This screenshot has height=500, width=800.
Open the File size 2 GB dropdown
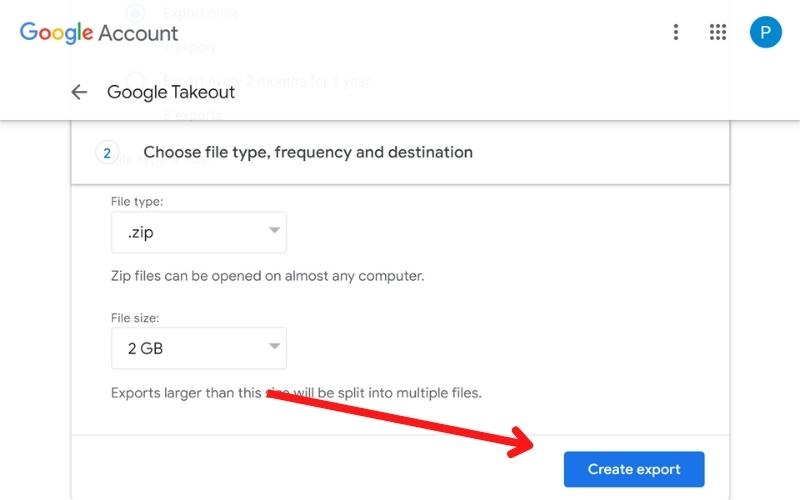click(198, 348)
